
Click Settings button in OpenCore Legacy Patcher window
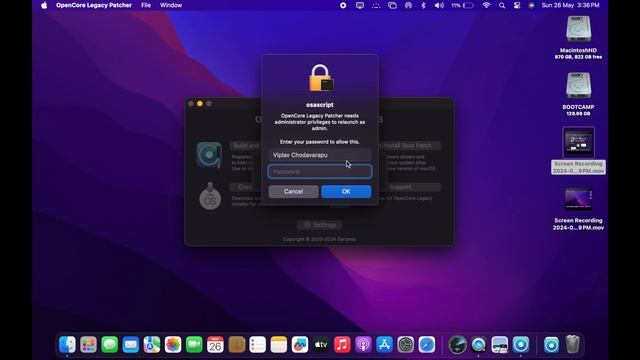320,225
